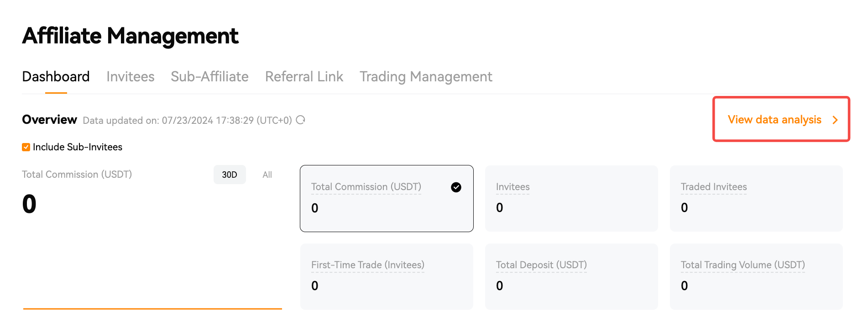Uncheck the Include Sub-Invitees checkbox
The width and height of the screenshot is (868, 329).
[x=26, y=147]
